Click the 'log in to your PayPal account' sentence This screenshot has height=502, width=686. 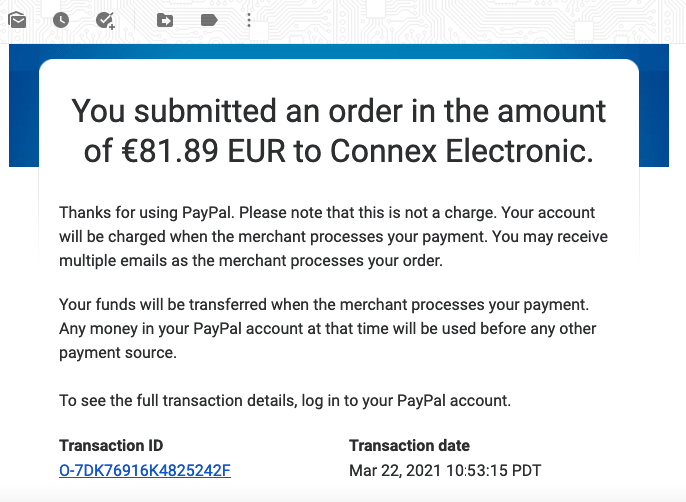coord(285,400)
